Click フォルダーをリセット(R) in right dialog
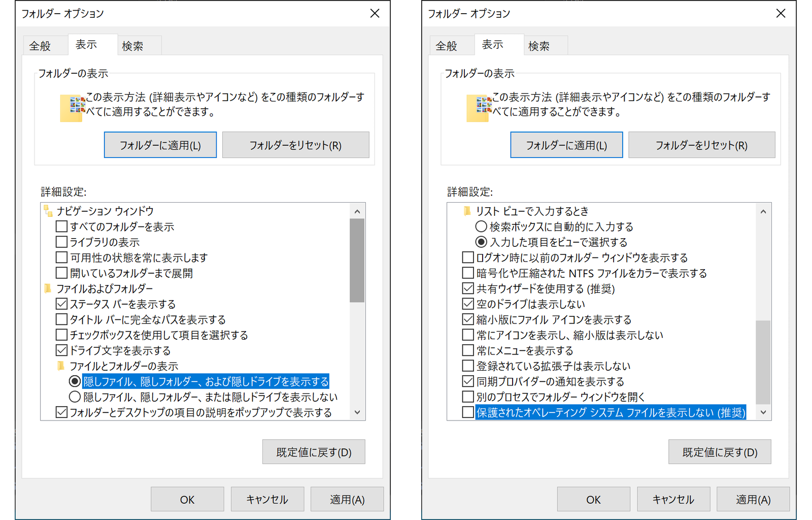Screen dimensions: 812x520 (x=702, y=145)
